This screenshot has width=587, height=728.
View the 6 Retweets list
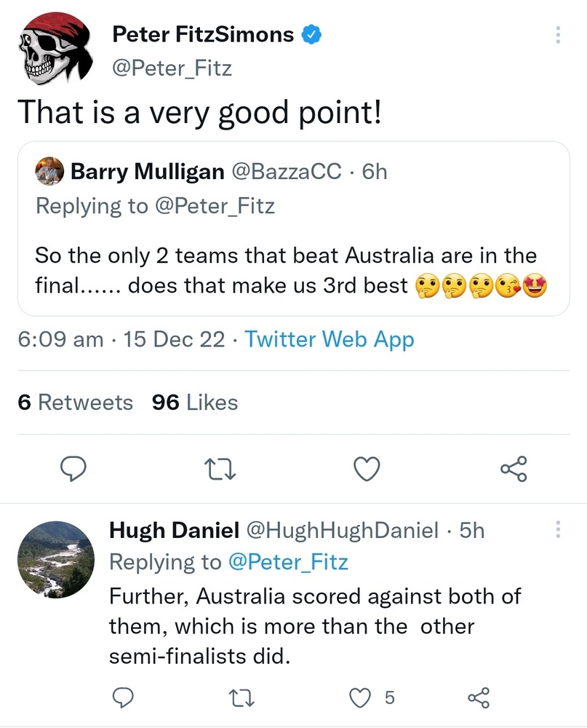click(x=76, y=402)
